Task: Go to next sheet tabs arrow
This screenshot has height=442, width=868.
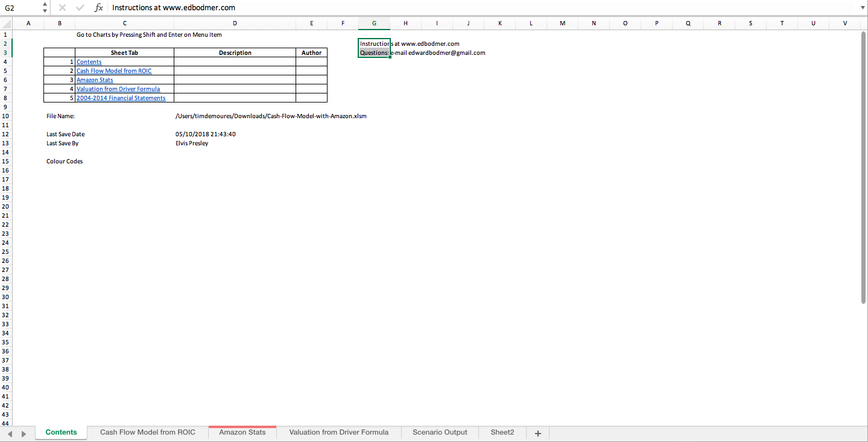Action: coord(24,434)
